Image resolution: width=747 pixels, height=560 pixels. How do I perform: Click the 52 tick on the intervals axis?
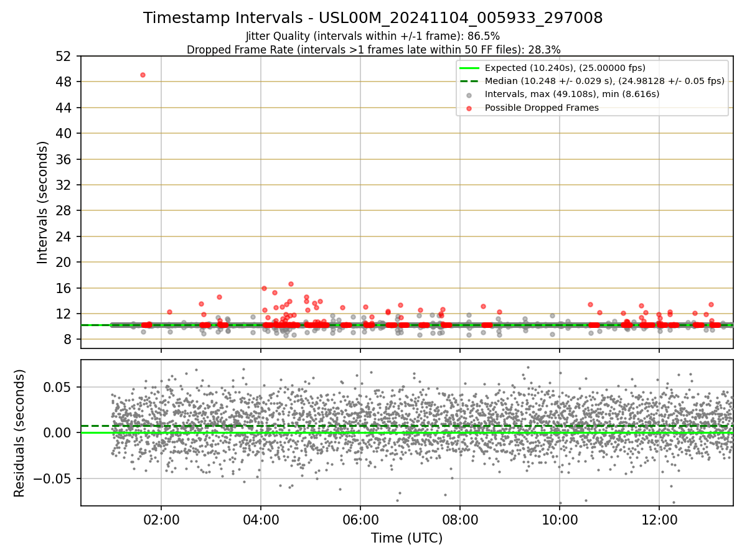point(65,56)
